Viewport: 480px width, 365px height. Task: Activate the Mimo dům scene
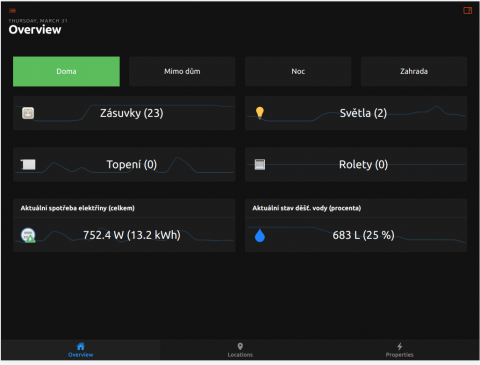pos(182,71)
